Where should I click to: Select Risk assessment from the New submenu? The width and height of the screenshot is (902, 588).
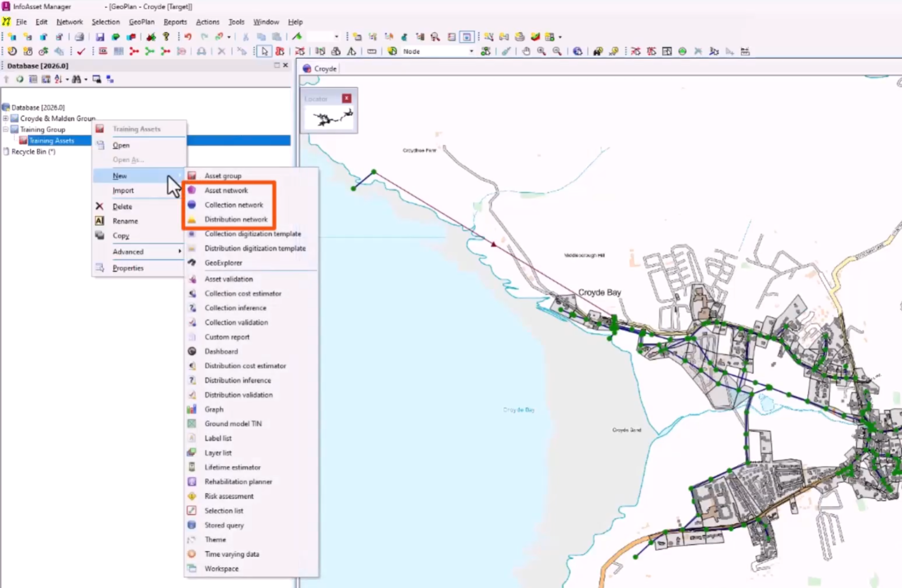[x=230, y=496]
